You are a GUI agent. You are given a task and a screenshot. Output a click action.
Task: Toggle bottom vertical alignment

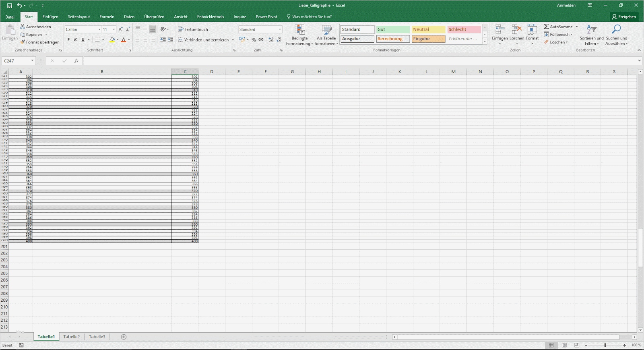(153, 29)
